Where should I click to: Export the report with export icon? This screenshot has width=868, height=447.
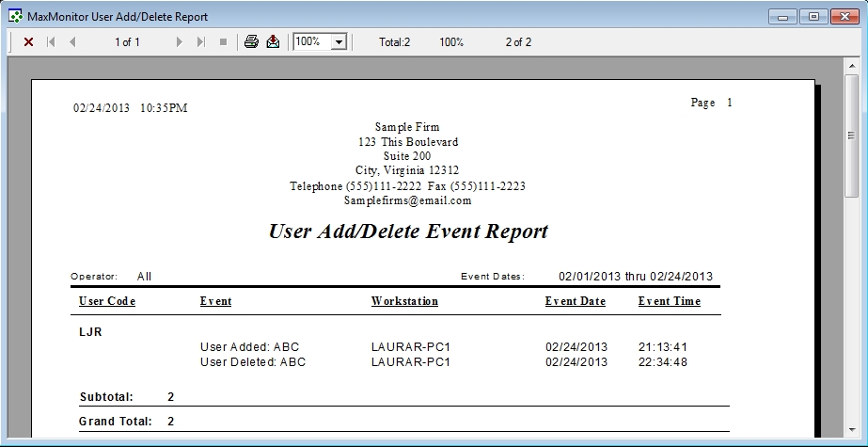click(x=273, y=42)
